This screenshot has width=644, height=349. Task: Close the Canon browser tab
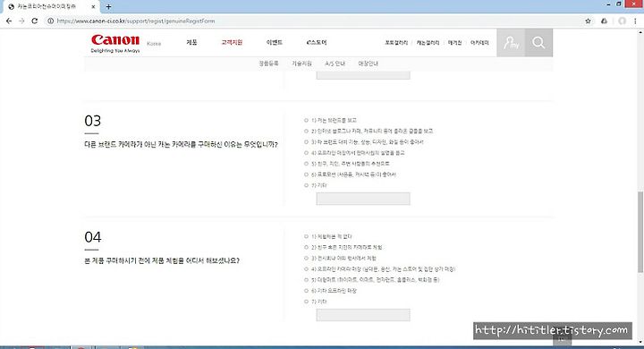pyautogui.click(x=93, y=6)
